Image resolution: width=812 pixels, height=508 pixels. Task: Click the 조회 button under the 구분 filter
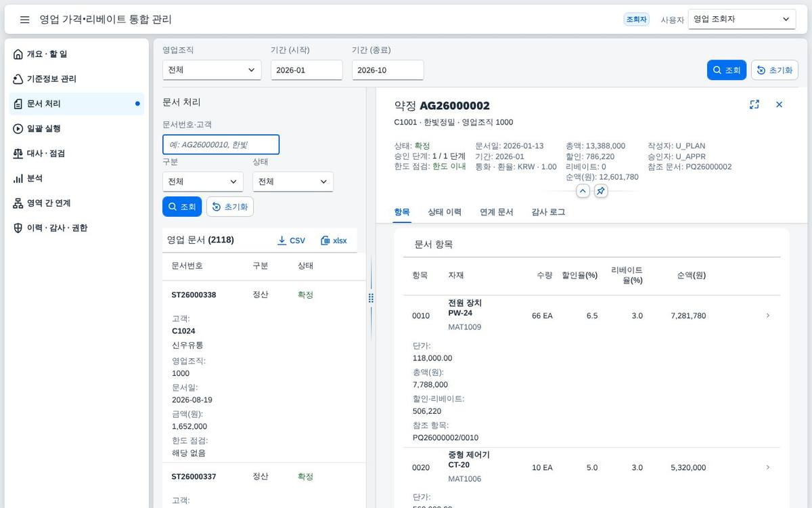pyautogui.click(x=182, y=207)
